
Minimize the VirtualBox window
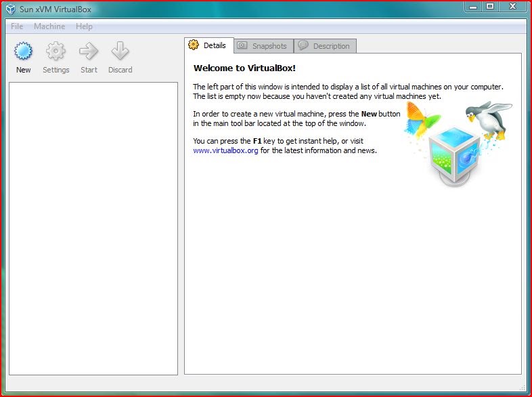(473, 7)
